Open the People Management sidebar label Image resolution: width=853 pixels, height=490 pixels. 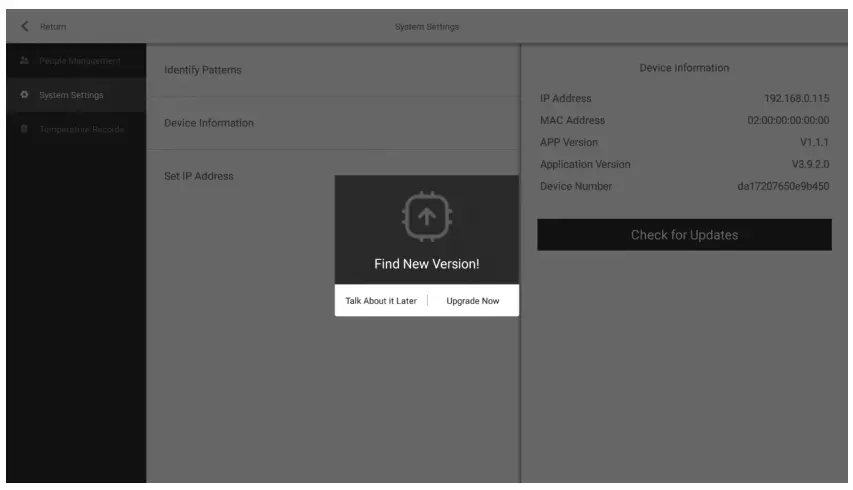point(79,62)
